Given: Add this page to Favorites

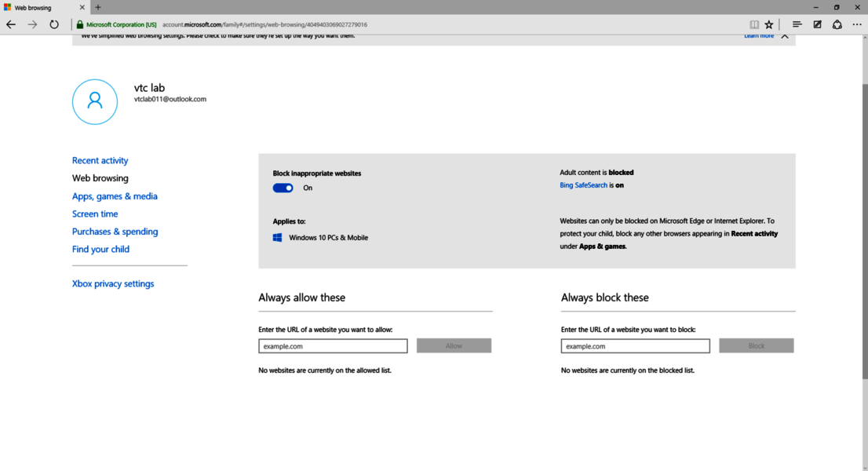Looking at the screenshot, I should pyautogui.click(x=768, y=24).
